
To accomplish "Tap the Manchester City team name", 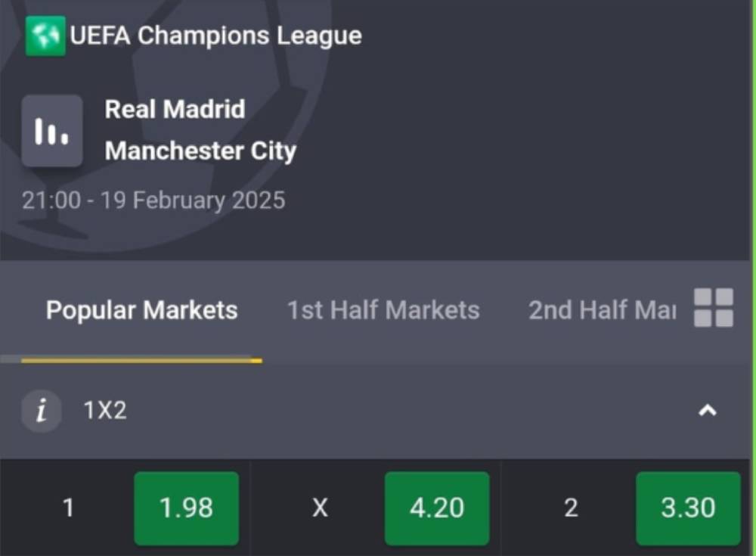I will click(200, 151).
